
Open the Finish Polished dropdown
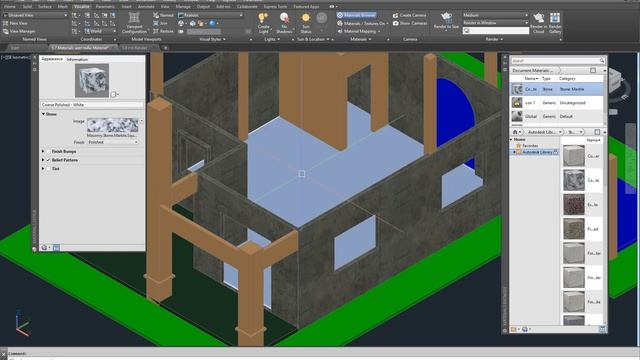click(113, 142)
